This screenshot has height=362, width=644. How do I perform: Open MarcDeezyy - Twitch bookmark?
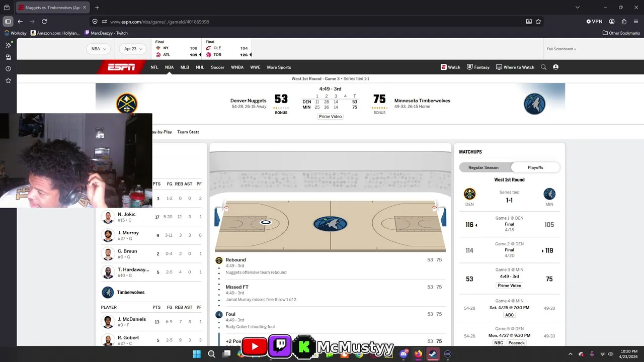(106, 33)
